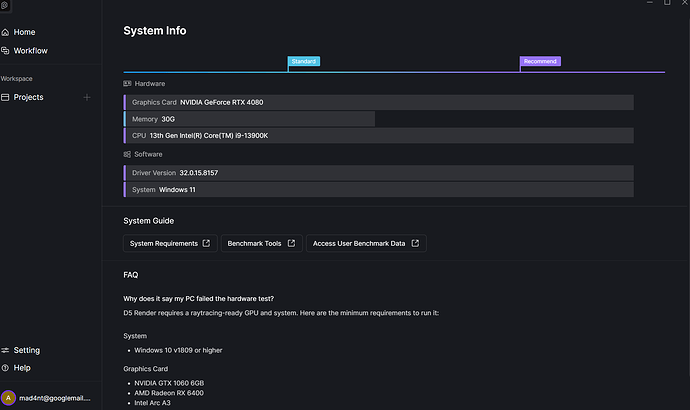Click the Standard benchmark marker
Image resolution: width=690 pixels, height=410 pixels.
pos(304,61)
